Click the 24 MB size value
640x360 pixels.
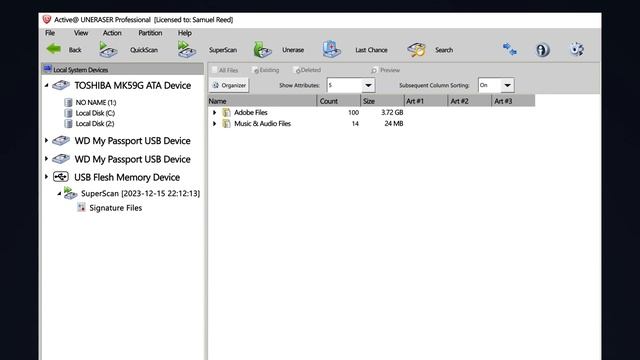[x=393, y=123]
